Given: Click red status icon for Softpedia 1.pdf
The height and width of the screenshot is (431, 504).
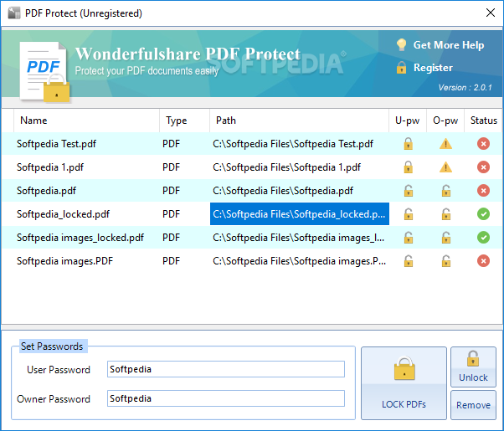Looking at the screenshot, I should tap(483, 167).
